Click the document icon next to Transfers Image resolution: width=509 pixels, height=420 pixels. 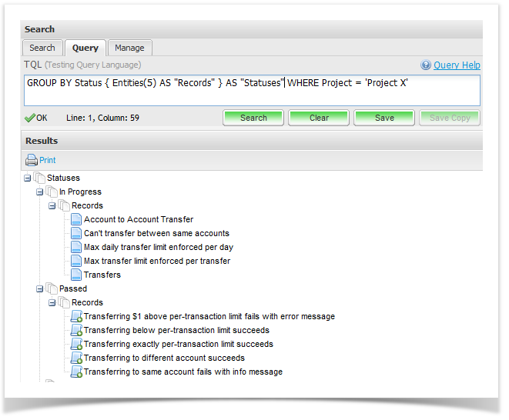pos(76,275)
